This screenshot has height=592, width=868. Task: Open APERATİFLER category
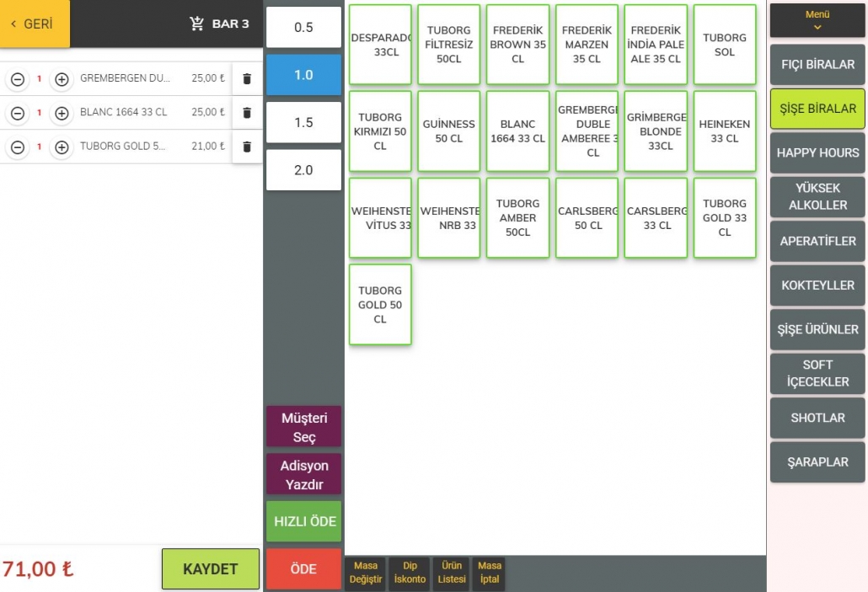click(817, 241)
